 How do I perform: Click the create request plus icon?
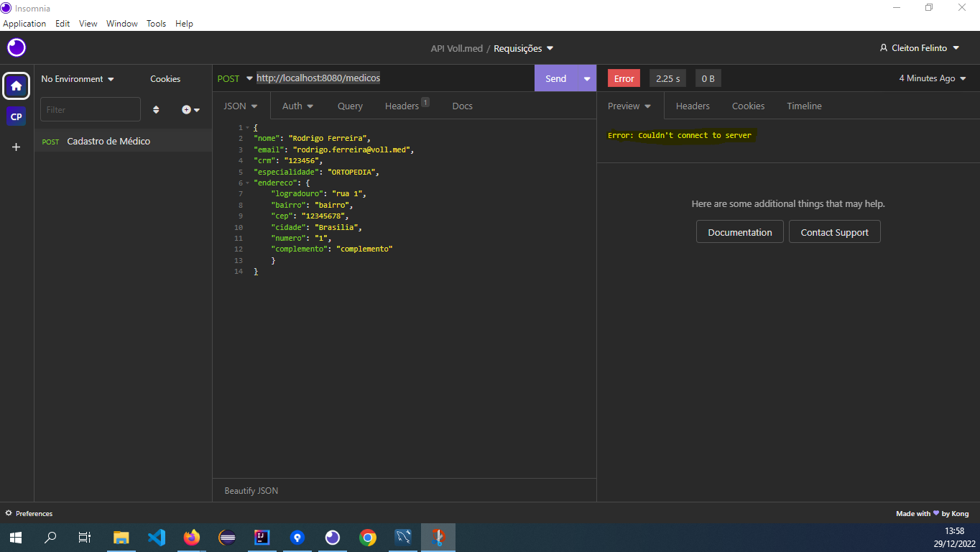pyautogui.click(x=190, y=110)
